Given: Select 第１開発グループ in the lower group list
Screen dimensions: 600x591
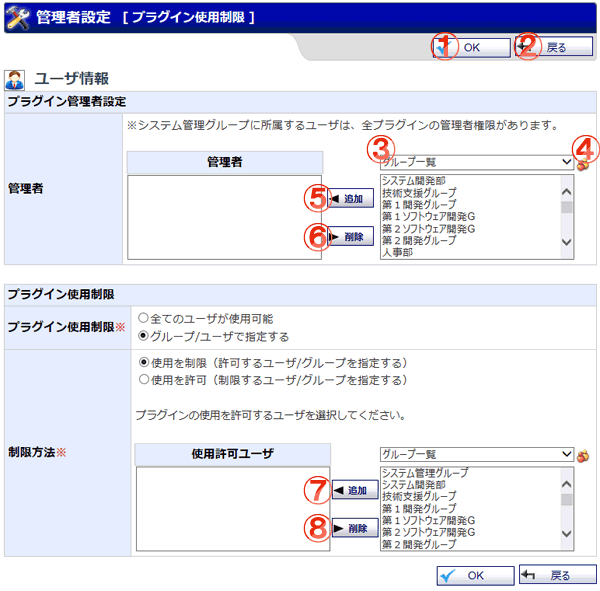Looking at the screenshot, I should tap(419, 508).
